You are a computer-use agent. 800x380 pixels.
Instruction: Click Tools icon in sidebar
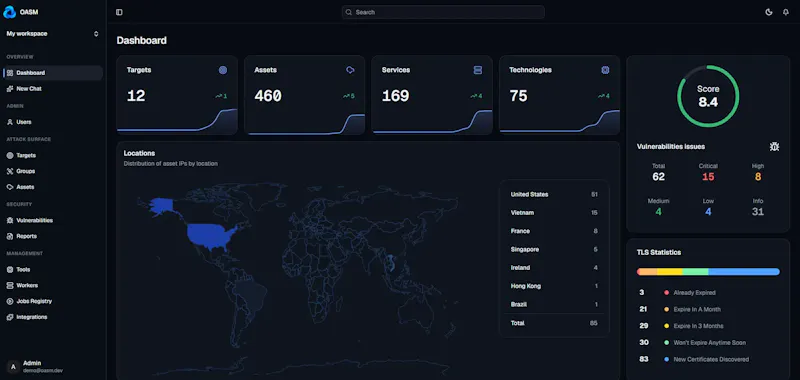point(10,269)
